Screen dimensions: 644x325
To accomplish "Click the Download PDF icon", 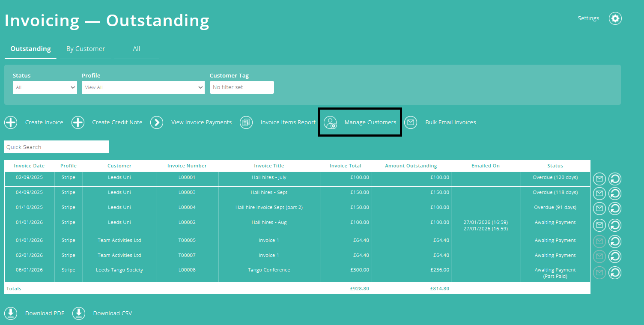I will [11, 313].
